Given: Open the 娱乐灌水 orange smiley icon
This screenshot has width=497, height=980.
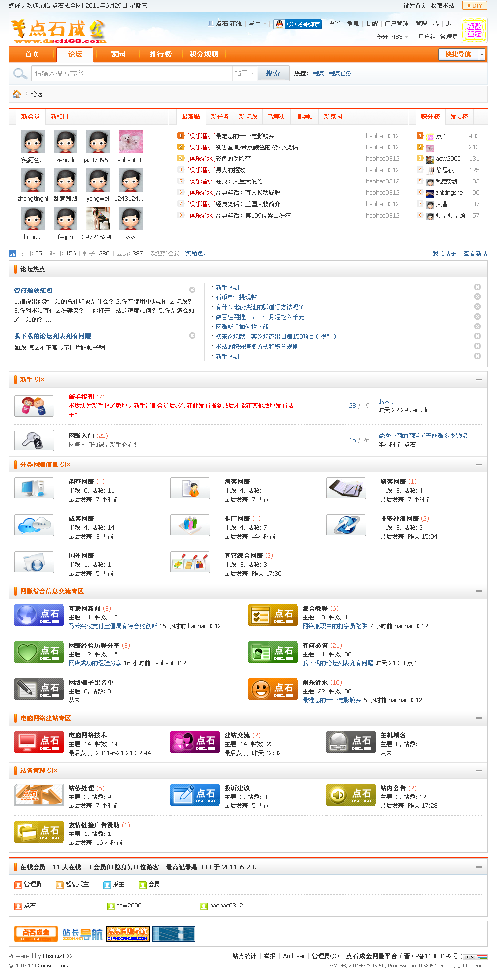Looking at the screenshot, I should click(x=273, y=689).
